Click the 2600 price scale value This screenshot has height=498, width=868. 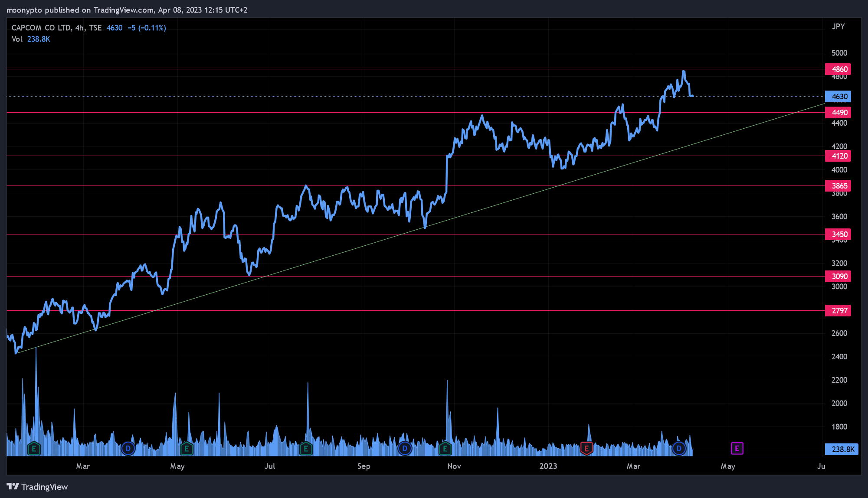coord(839,333)
